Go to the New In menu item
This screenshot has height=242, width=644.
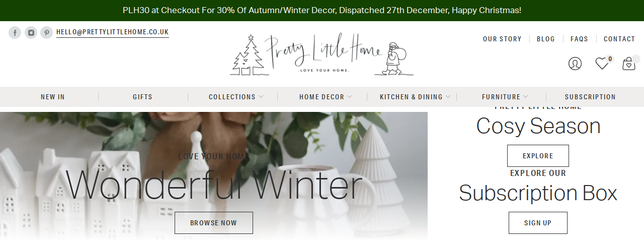click(x=53, y=97)
